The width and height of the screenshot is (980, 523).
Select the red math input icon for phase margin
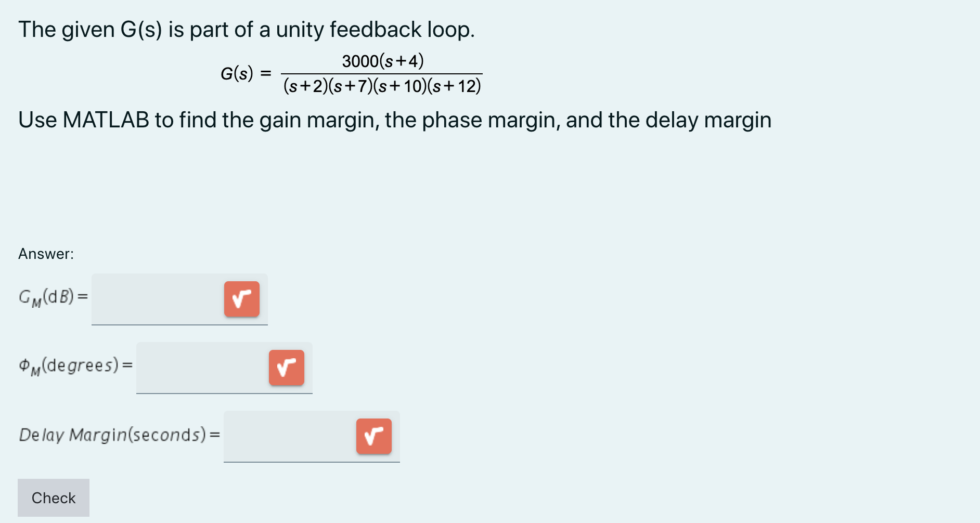pyautogui.click(x=286, y=368)
